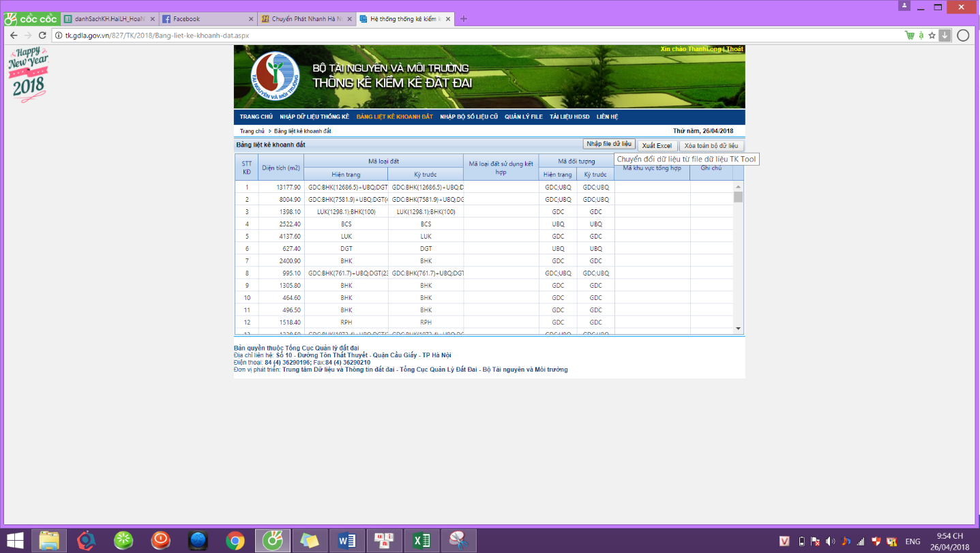The width and height of the screenshot is (980, 553).
Task: Bookmark this page with the star icon
Action: [x=932, y=35]
